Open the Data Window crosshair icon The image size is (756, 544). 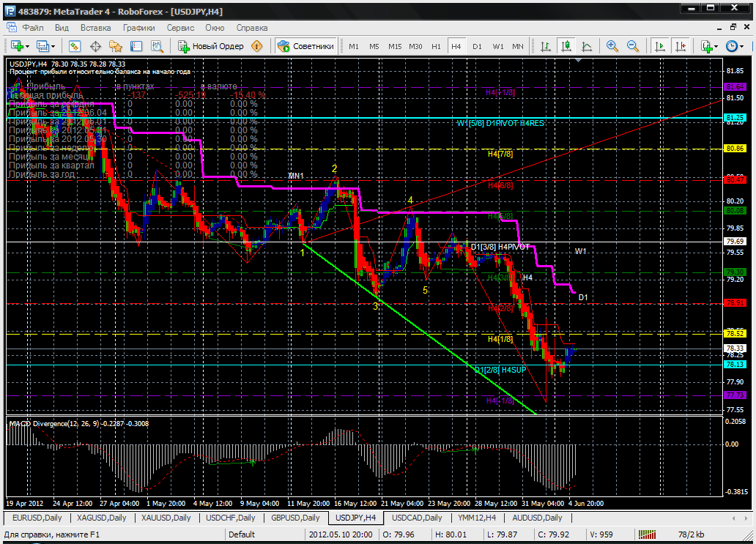click(95, 46)
